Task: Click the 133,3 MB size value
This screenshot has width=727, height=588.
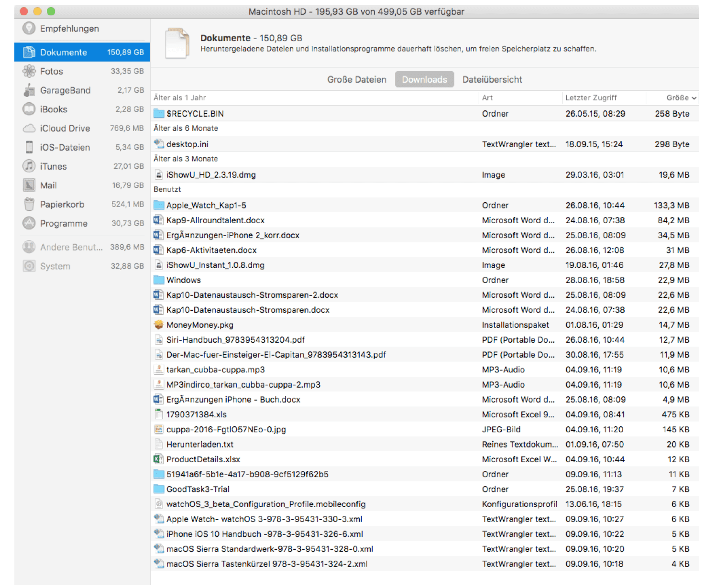Action: point(672,205)
